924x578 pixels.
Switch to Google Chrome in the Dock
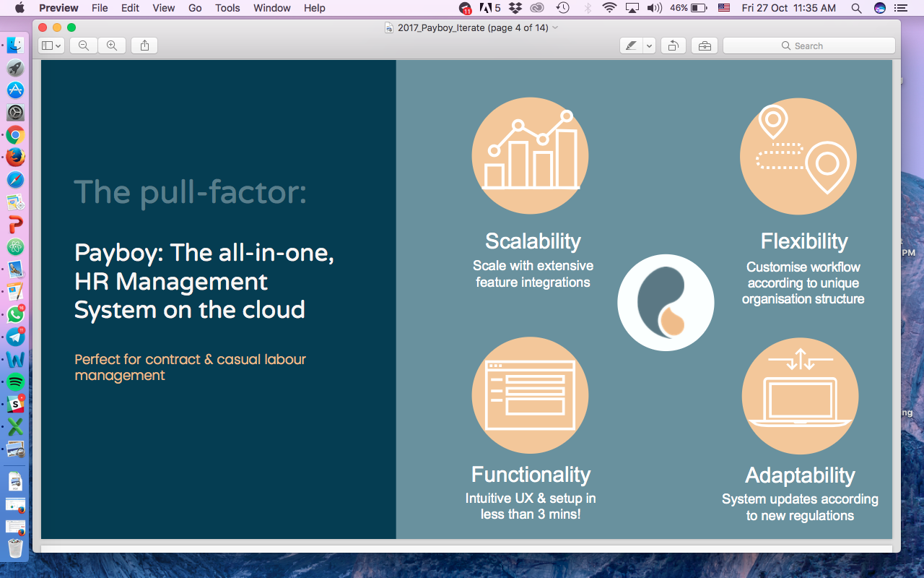pos(15,135)
